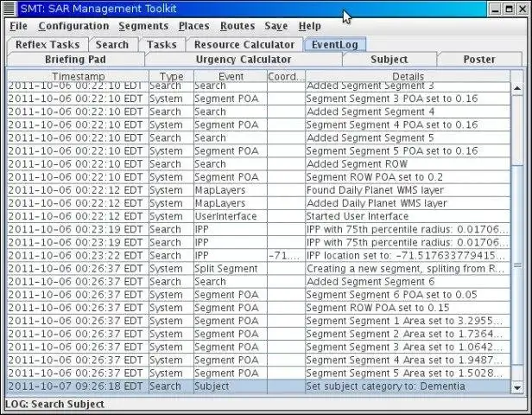Open the Segments menu
This screenshot has width=532, height=415.
coord(143,26)
